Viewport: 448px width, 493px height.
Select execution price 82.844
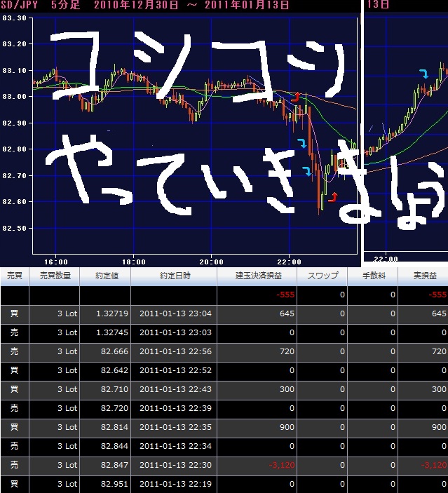tap(115, 446)
